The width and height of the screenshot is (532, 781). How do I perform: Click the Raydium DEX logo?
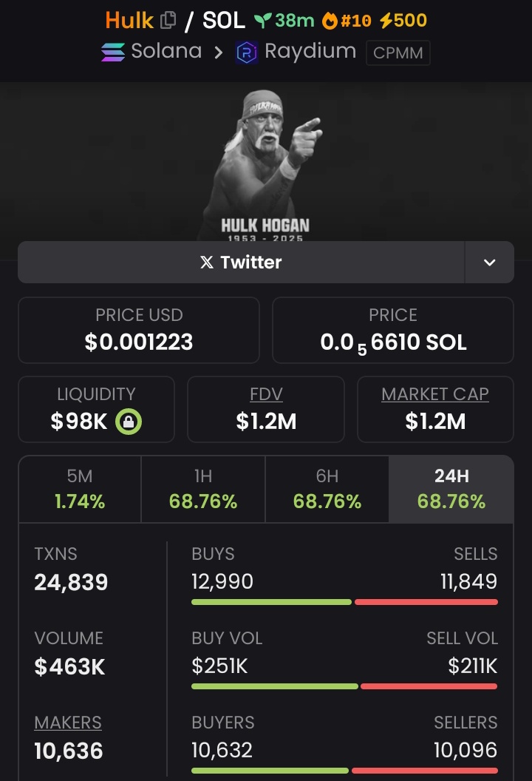[246, 53]
